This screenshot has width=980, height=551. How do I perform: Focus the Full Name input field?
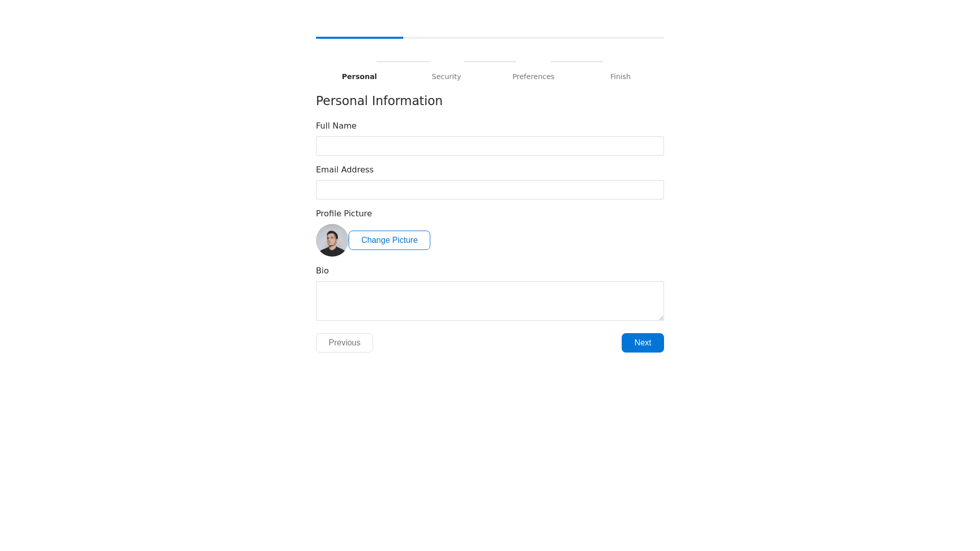(x=490, y=146)
